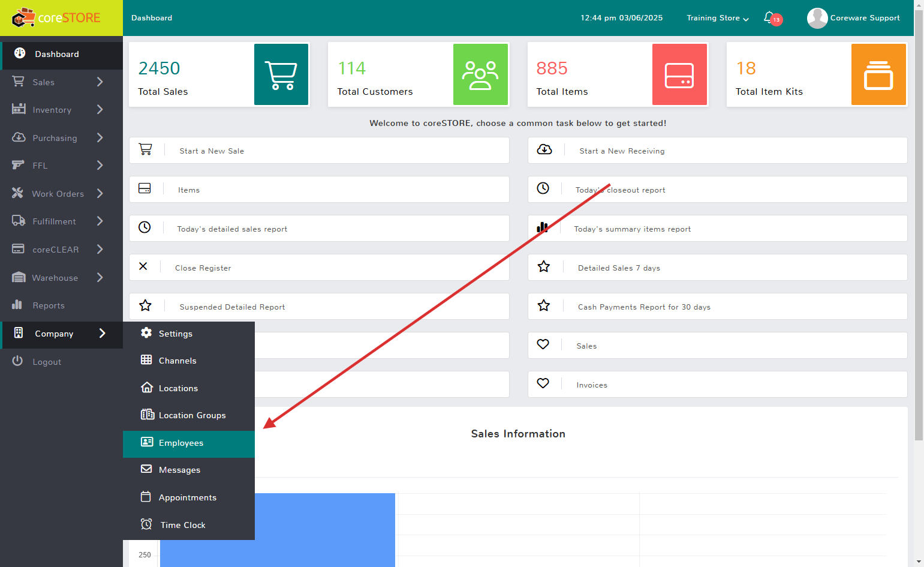924x567 pixels.
Task: Open Locations from the Company submenu
Action: coord(189,388)
